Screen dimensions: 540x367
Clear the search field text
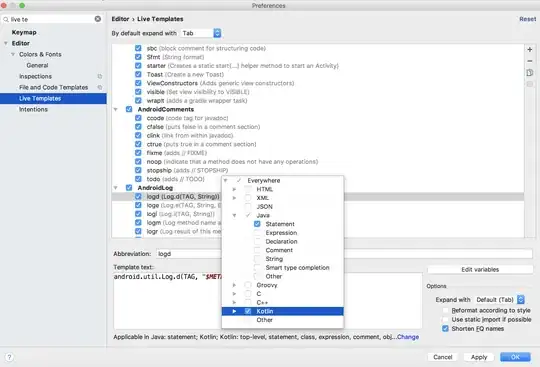coord(98,19)
